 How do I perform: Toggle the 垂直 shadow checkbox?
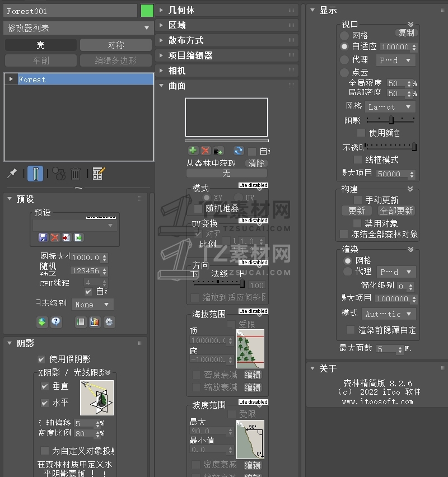(45, 386)
